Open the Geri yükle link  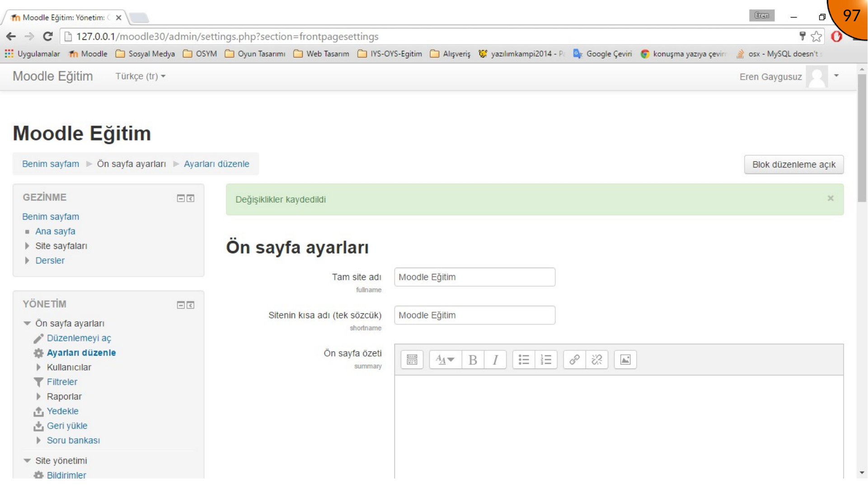[67, 426]
